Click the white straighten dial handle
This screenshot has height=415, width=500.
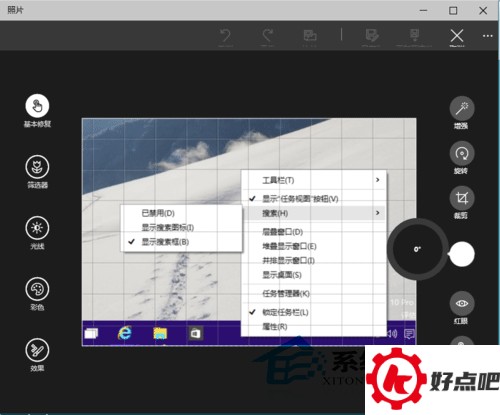click(x=462, y=254)
